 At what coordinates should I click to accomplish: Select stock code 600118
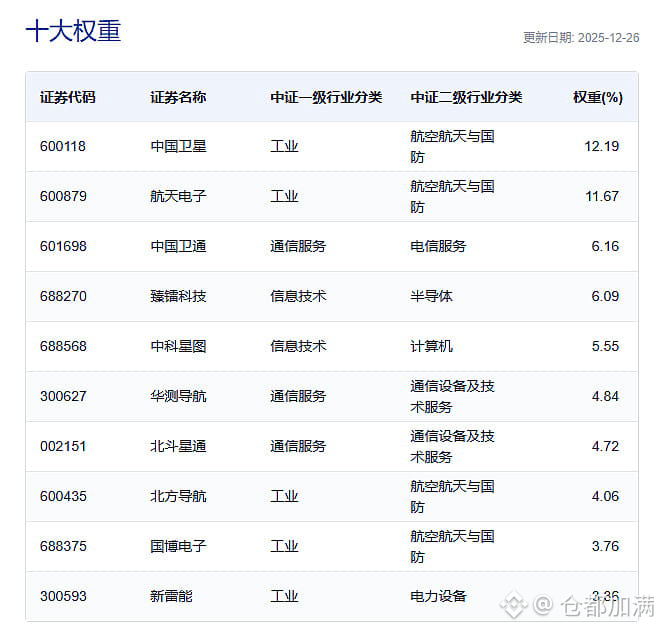[x=63, y=146]
